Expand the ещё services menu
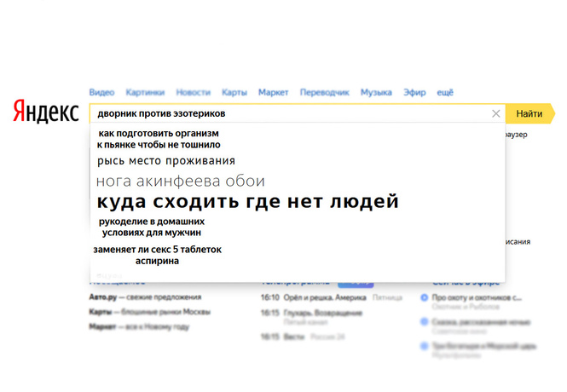The height and width of the screenshot is (392, 567). [x=445, y=93]
